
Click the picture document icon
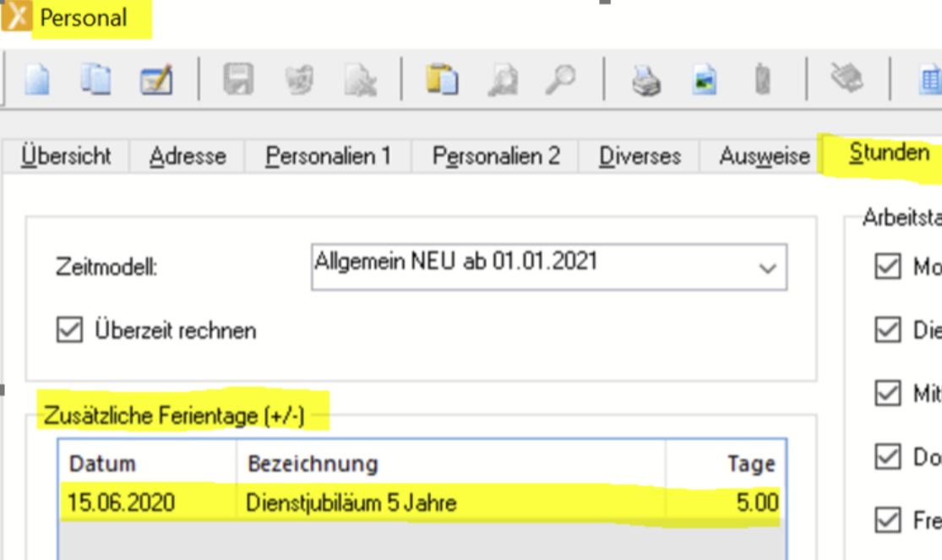[705, 79]
